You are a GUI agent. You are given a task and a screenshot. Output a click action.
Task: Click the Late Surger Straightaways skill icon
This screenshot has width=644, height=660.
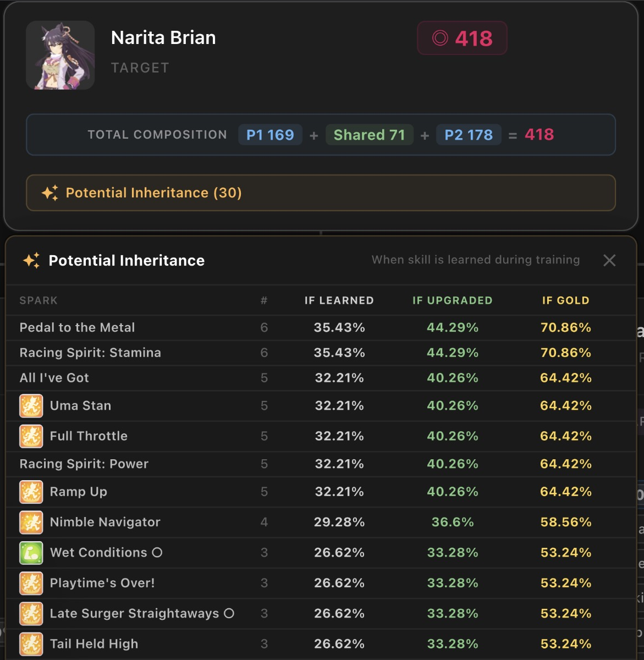pos(31,613)
